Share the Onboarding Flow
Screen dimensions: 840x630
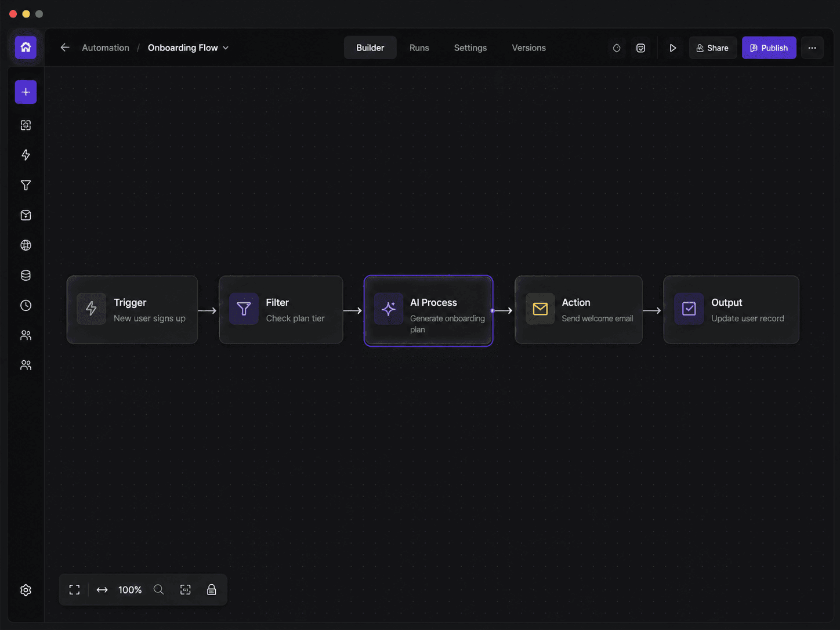[712, 48]
